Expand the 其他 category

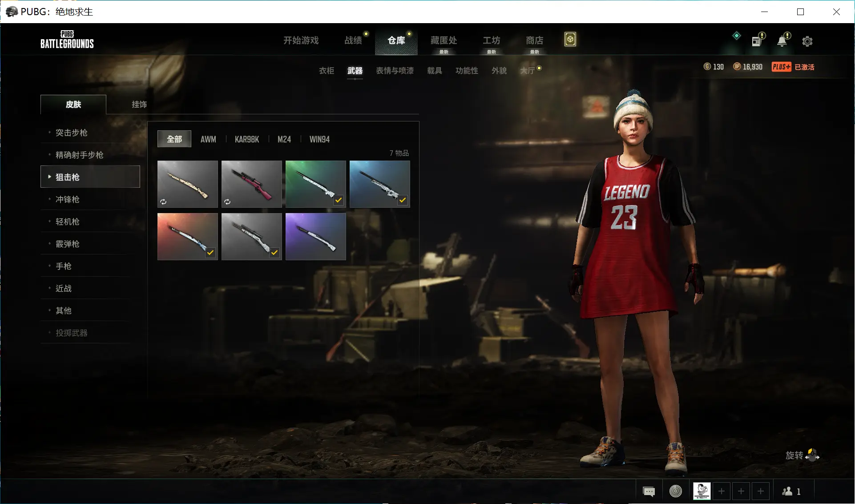90,310
